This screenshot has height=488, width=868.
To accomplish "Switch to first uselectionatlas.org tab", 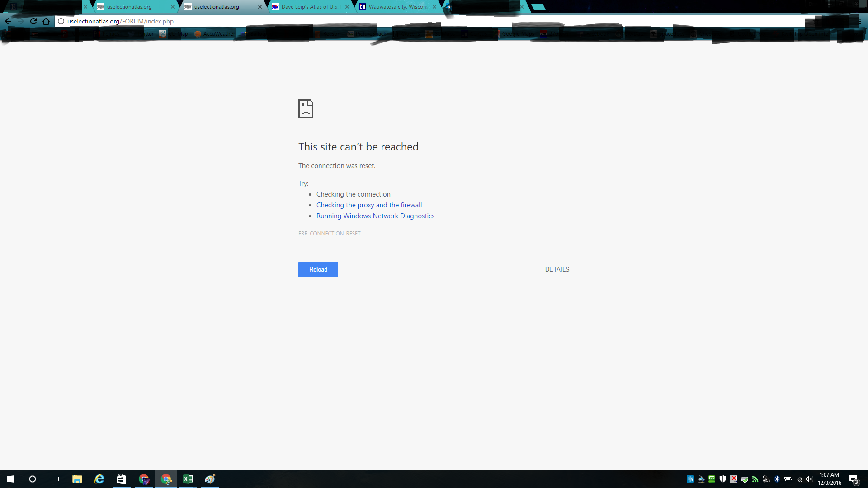I will (129, 7).
